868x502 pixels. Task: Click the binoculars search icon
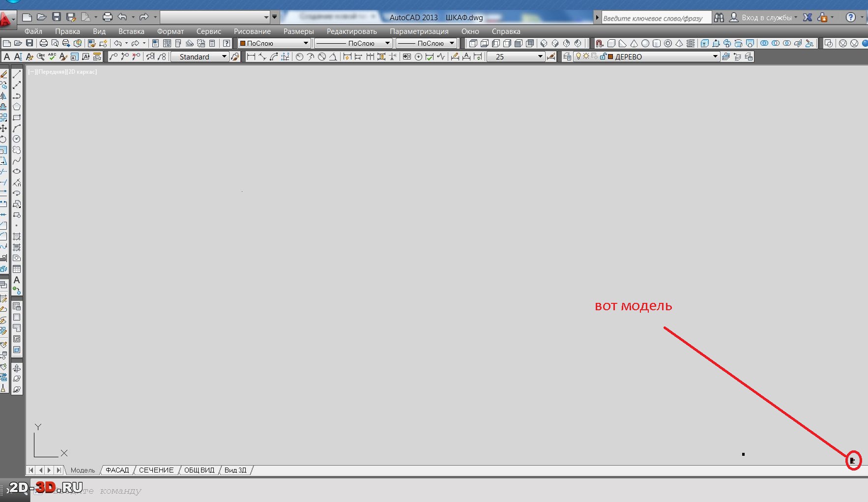[x=719, y=17]
